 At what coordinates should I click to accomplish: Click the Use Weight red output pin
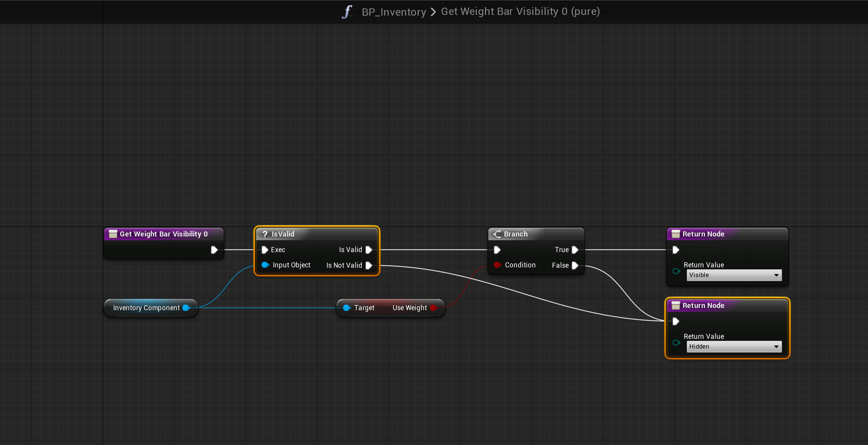point(433,308)
